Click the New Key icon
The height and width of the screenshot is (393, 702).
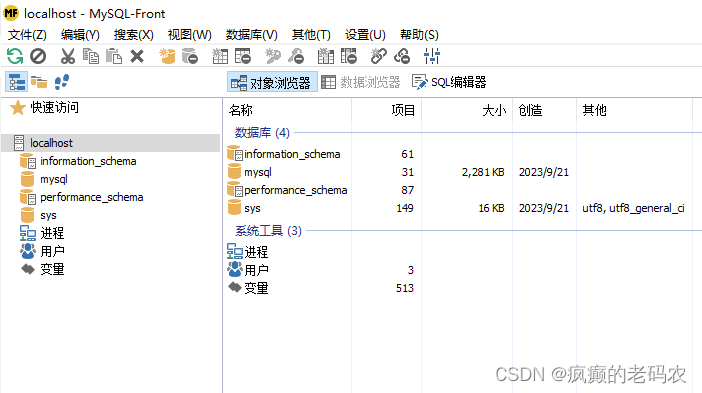pyautogui.click(x=273, y=56)
